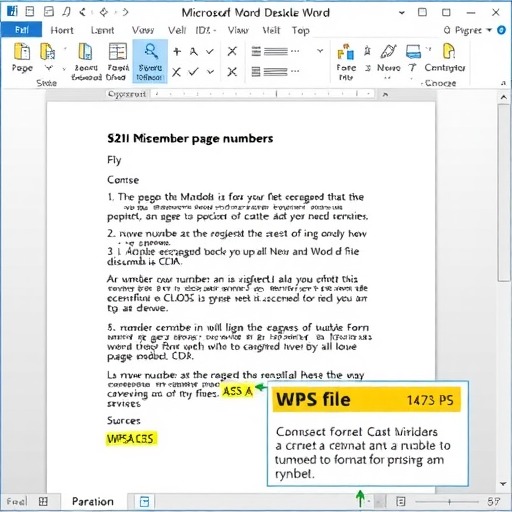This screenshot has width=512, height=512.
Task: Click the 'Fore' colored icon in ribbon
Action: click(345, 52)
